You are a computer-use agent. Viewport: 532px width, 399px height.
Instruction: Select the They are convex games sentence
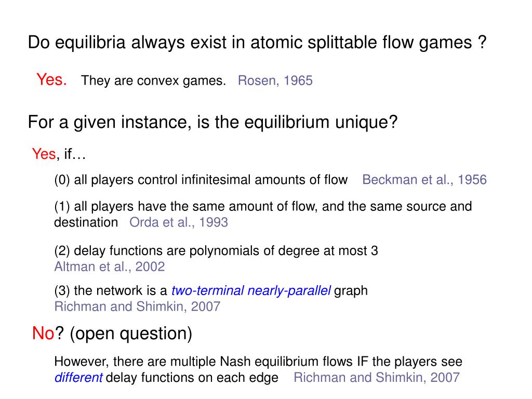pos(153,81)
